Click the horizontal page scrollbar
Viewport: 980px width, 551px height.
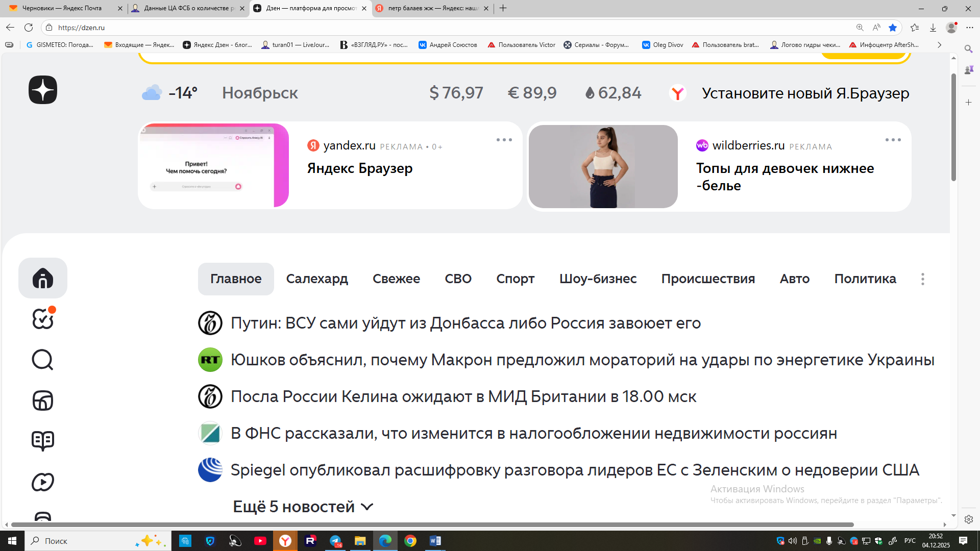(432, 524)
